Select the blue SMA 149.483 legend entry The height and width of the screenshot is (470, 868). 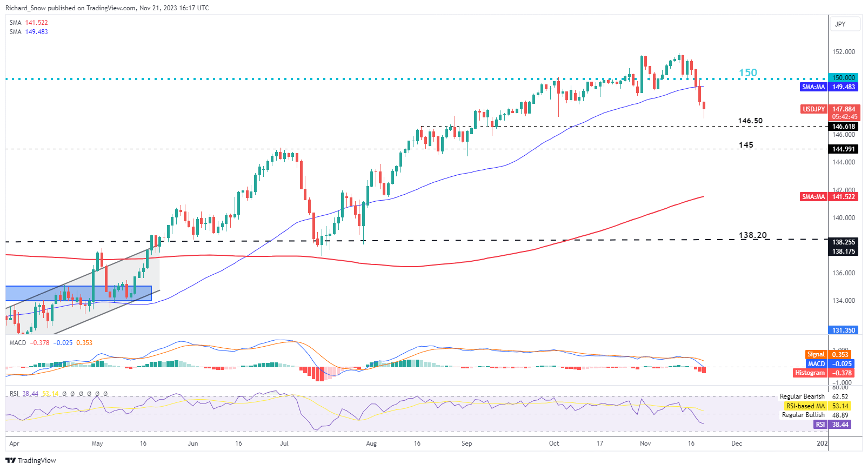click(x=29, y=32)
